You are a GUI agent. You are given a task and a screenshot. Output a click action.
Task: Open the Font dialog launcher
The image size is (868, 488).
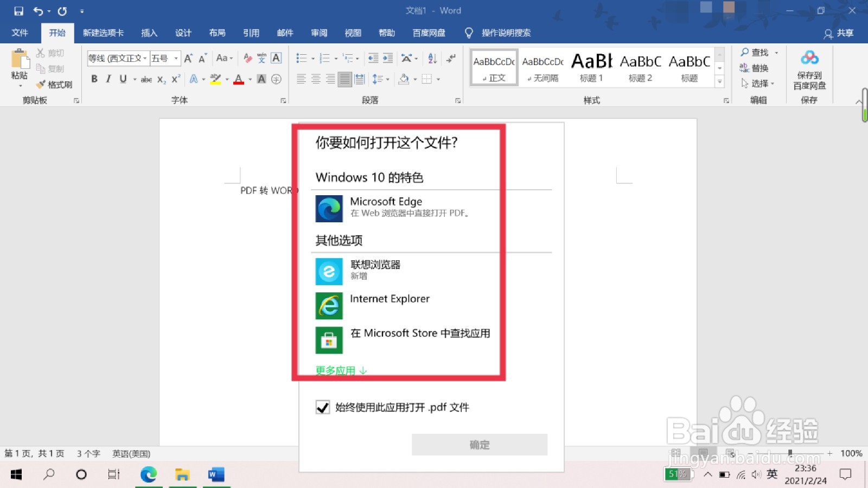283,100
